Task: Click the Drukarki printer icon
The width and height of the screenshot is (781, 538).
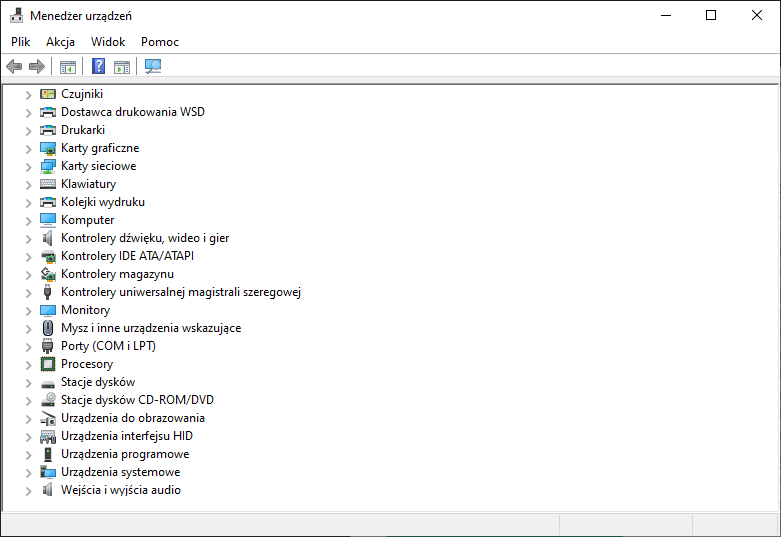Action: click(48, 130)
